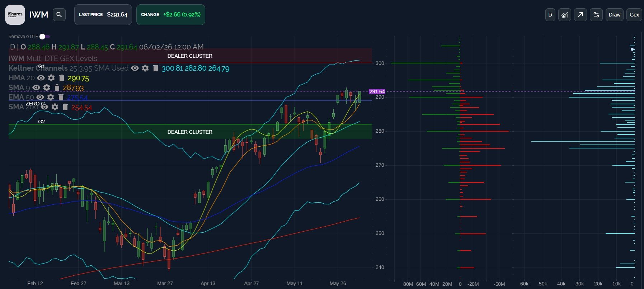Delete the HMA 20 indicator

pos(61,78)
